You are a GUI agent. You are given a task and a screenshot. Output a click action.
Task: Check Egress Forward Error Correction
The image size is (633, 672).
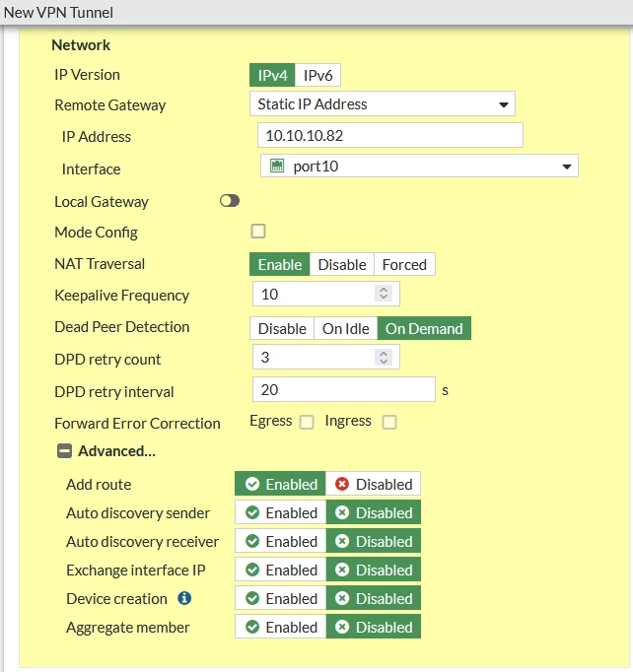point(307,422)
